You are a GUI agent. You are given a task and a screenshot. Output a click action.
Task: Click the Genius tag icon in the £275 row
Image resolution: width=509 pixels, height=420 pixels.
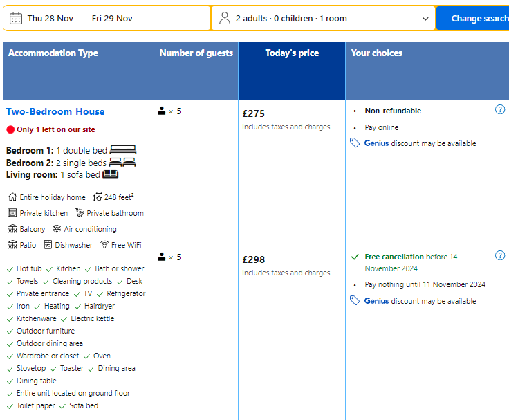355,143
